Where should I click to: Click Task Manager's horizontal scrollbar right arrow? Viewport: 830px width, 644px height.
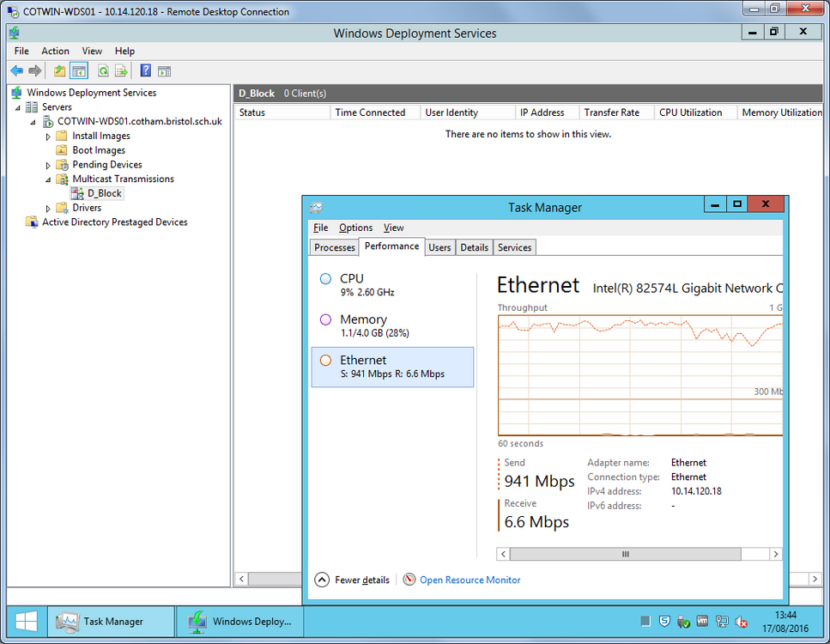click(x=775, y=554)
